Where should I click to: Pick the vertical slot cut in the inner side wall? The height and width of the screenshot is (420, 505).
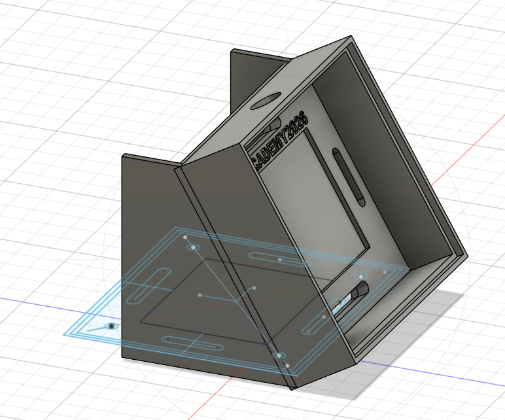tap(349, 177)
